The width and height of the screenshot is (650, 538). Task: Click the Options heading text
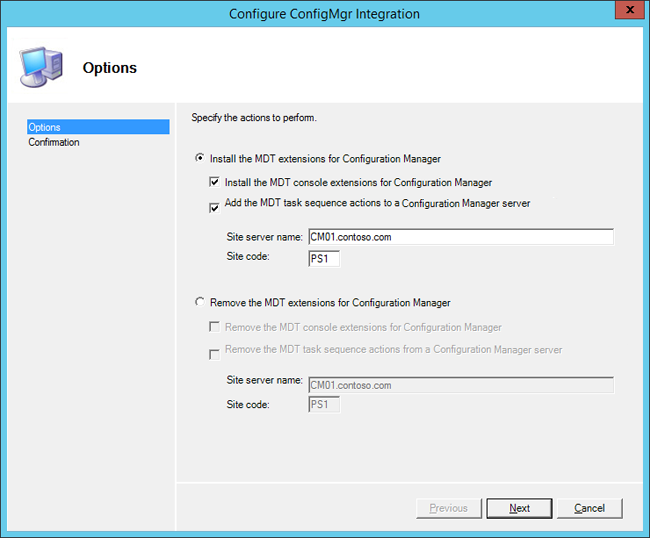click(x=110, y=69)
